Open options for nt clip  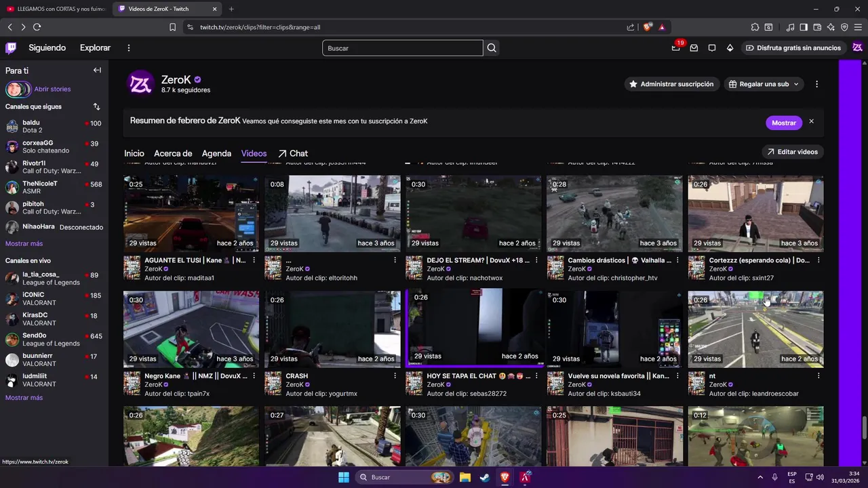(818, 375)
